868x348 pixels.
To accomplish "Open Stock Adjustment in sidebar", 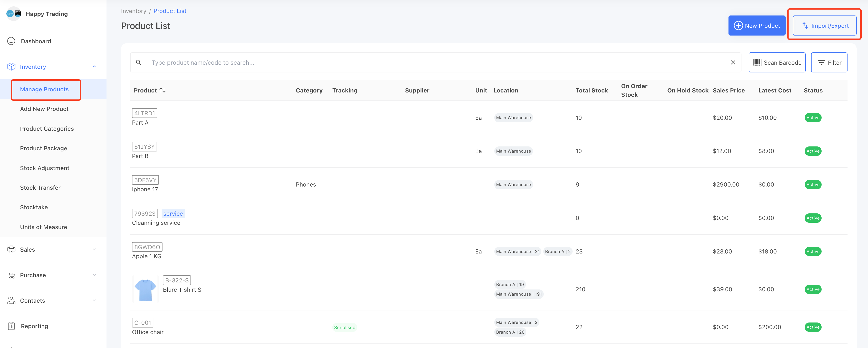I will pos(44,168).
